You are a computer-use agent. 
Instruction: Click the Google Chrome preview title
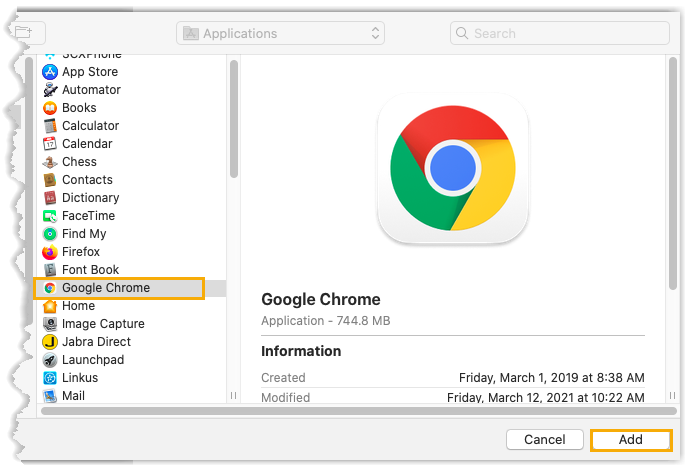[321, 300]
